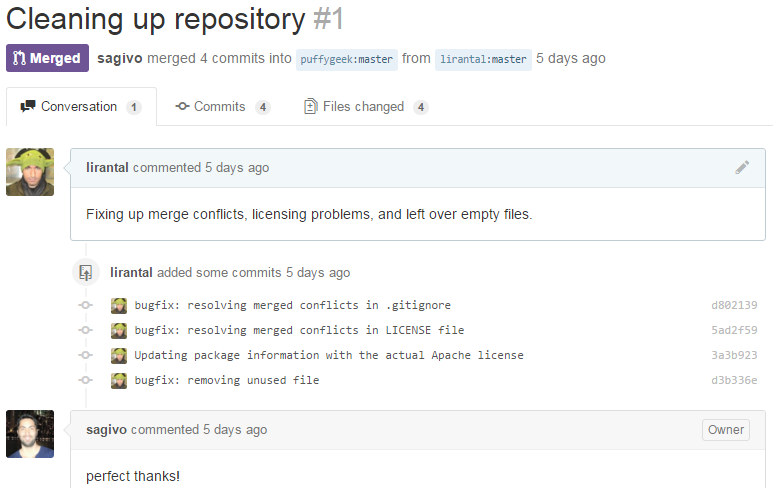This screenshot has width=773, height=488.
Task: Click the small avatar beside LICENSE file commit
Action: click(119, 330)
